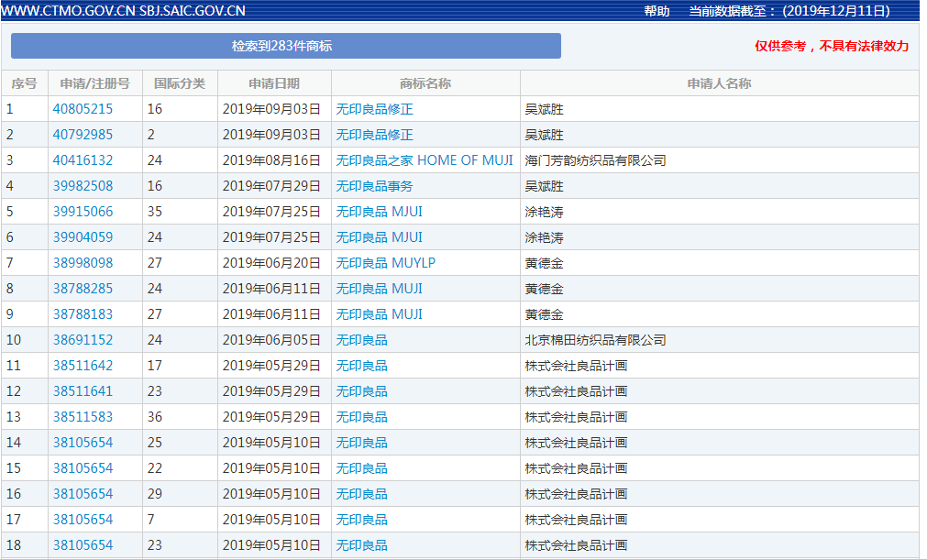The image size is (927, 560).
Task: Open number 38105654 in the class 7 row
Action: pos(83,520)
